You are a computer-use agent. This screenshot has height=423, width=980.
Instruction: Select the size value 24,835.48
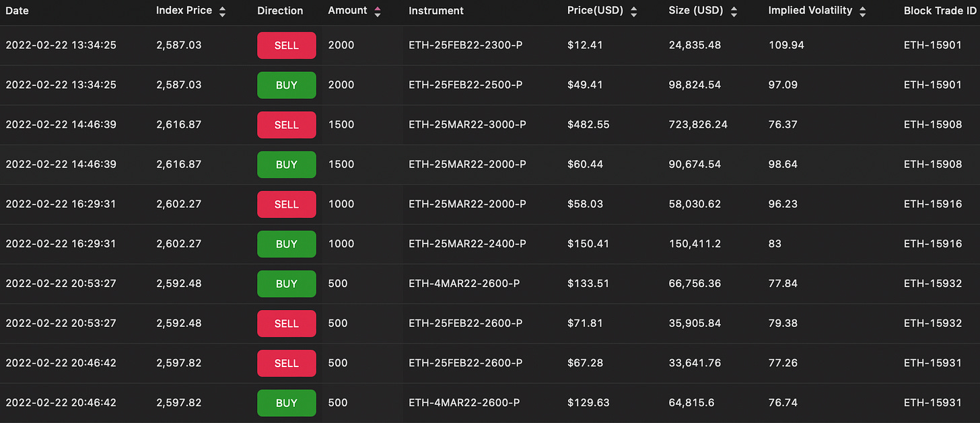click(x=695, y=45)
